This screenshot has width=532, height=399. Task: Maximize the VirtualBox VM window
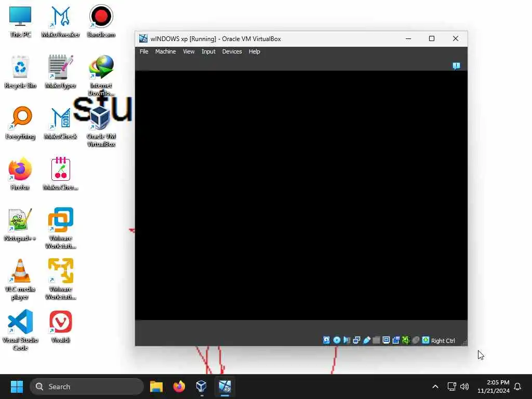tap(432, 38)
